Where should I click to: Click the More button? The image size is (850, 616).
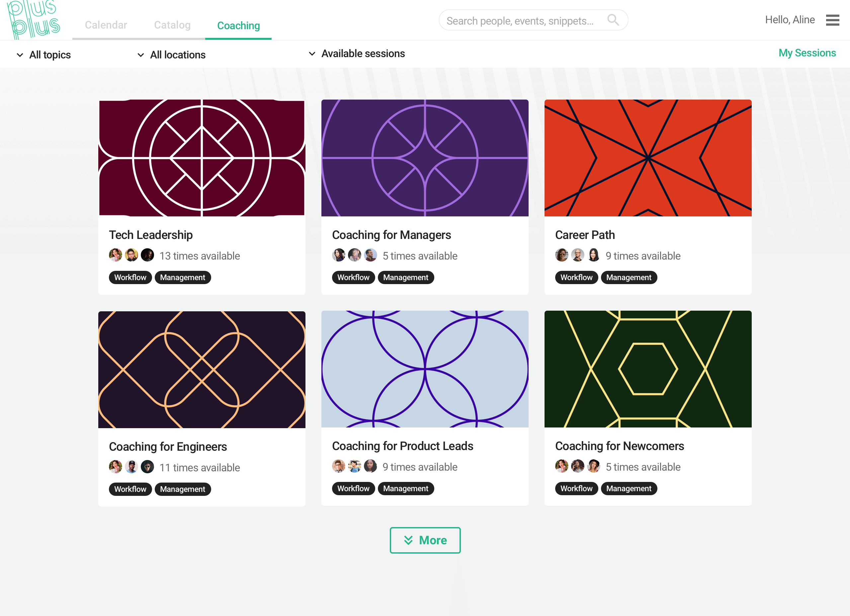tap(425, 540)
